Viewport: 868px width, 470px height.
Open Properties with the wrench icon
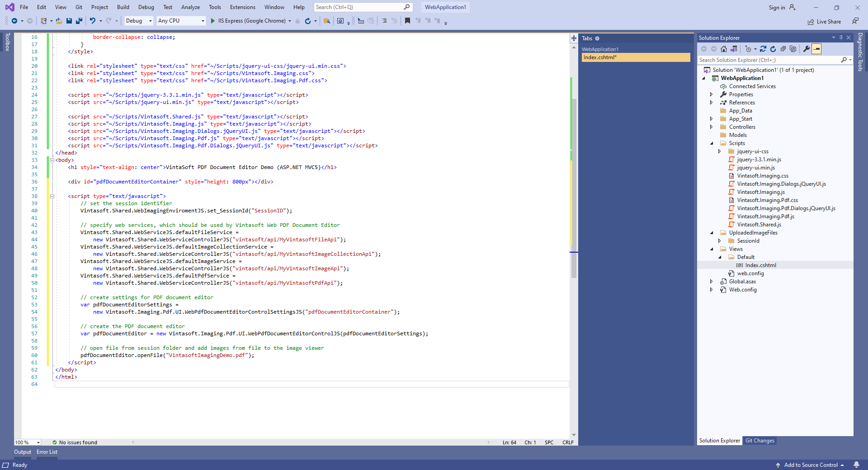tap(806, 49)
